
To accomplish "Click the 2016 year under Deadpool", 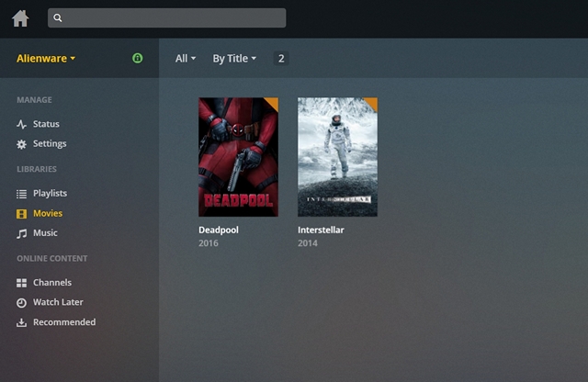I will tap(209, 243).
